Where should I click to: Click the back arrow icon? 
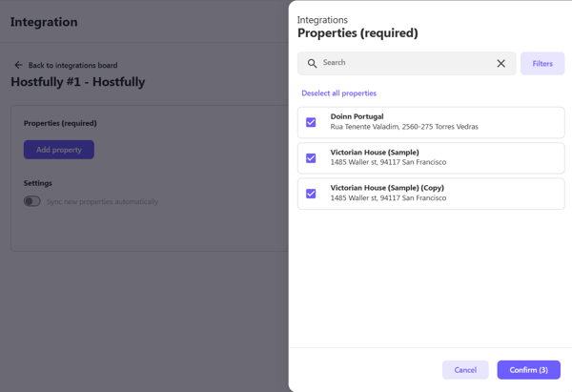coord(18,65)
